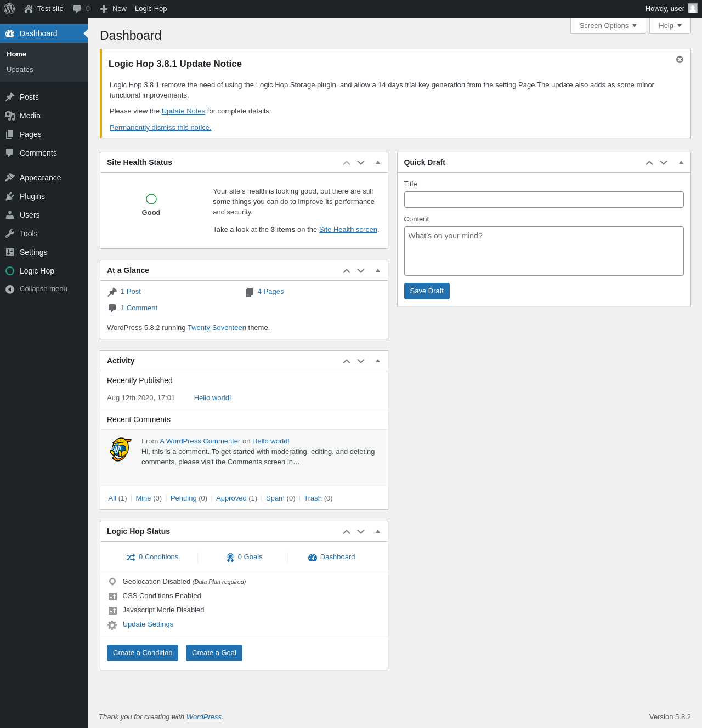Screen dimensions: 702x728
Task: Collapse the Site Health Status panel
Action: [x=378, y=162]
